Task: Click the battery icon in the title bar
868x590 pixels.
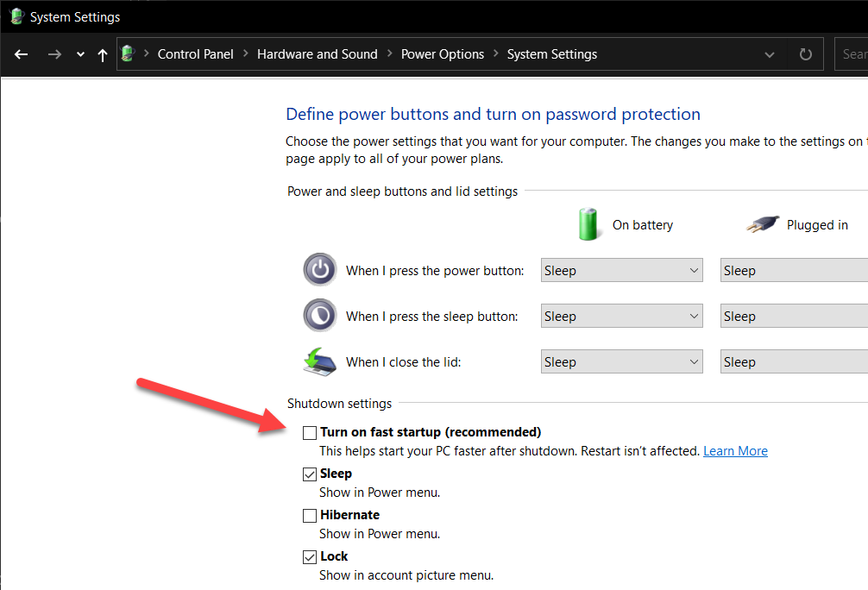Action: pyautogui.click(x=17, y=16)
